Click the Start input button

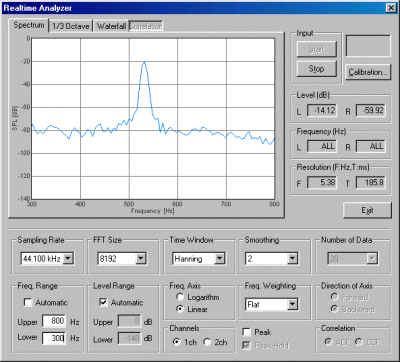[x=316, y=49]
